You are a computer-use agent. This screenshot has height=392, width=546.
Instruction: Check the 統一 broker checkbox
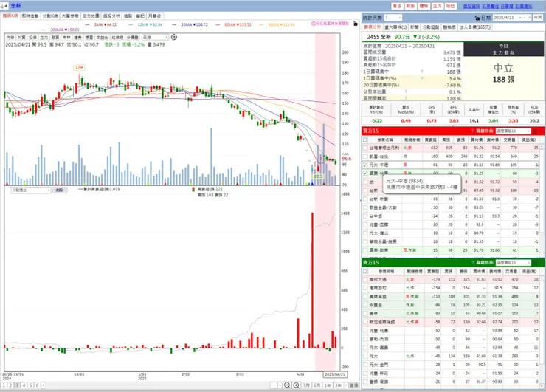365,182
